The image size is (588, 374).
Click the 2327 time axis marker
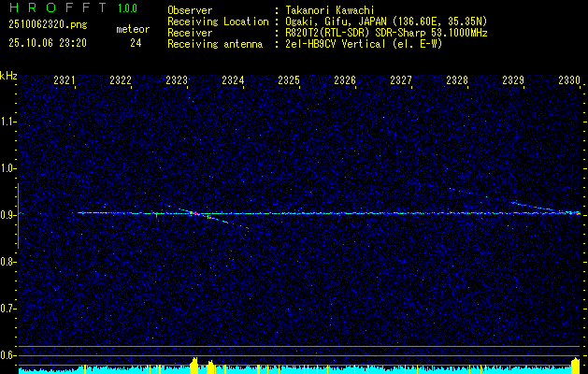401,79
